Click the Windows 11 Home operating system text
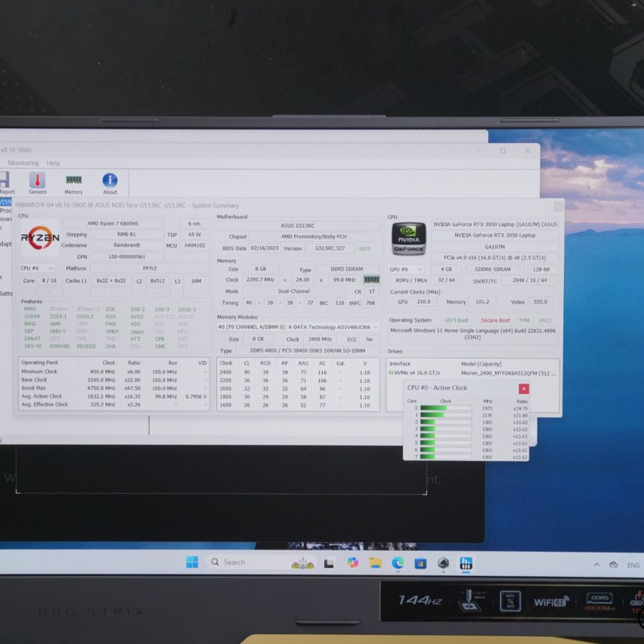This screenshot has width=644, height=644. [473, 333]
